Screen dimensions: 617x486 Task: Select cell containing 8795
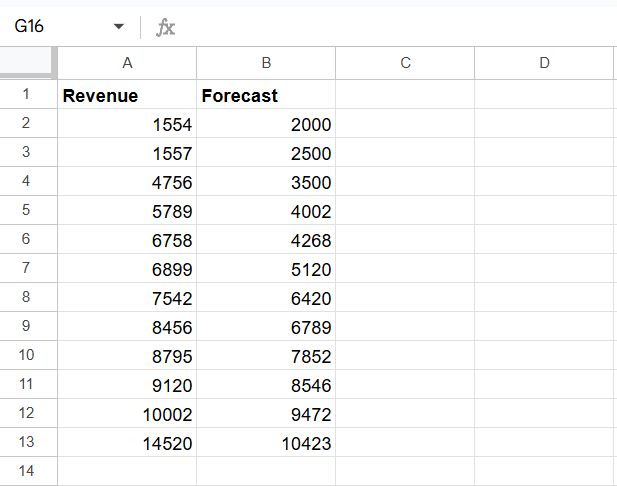(127, 355)
